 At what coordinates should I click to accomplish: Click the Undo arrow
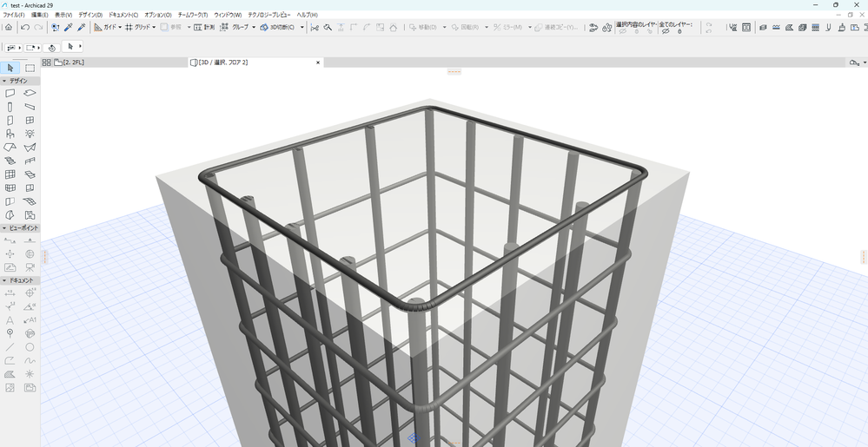pyautogui.click(x=25, y=27)
